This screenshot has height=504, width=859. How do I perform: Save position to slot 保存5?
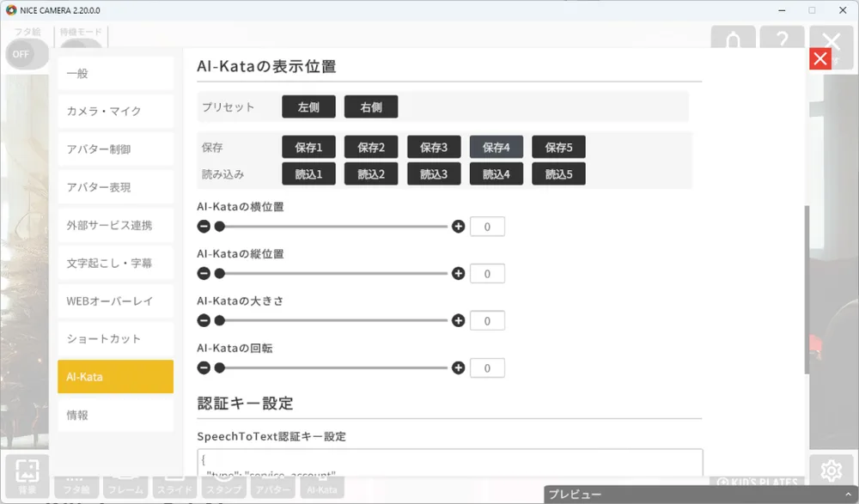(x=558, y=147)
